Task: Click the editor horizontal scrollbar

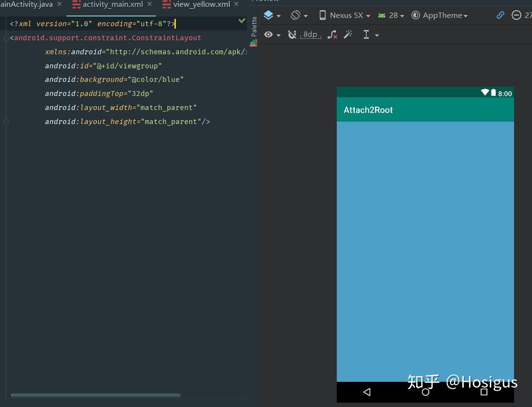Action: pos(95,395)
